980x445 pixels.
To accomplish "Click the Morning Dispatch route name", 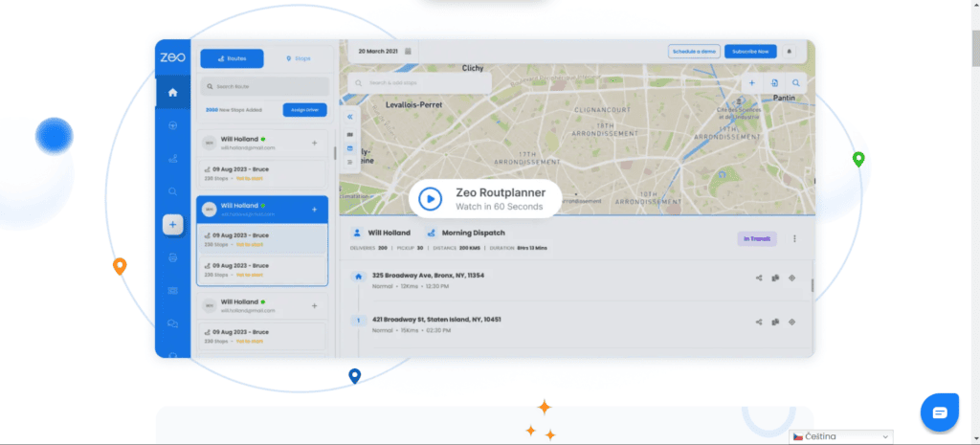I will 473,233.
